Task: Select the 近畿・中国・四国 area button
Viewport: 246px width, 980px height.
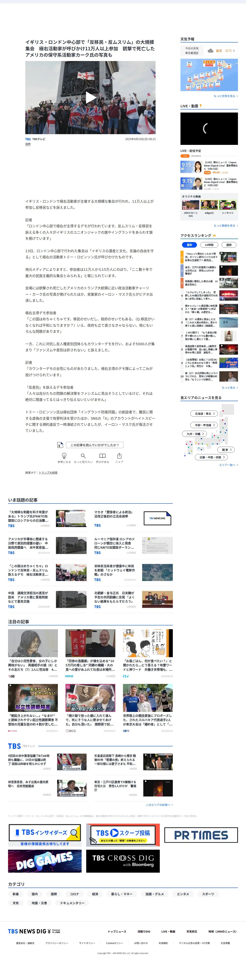Action: point(212,457)
